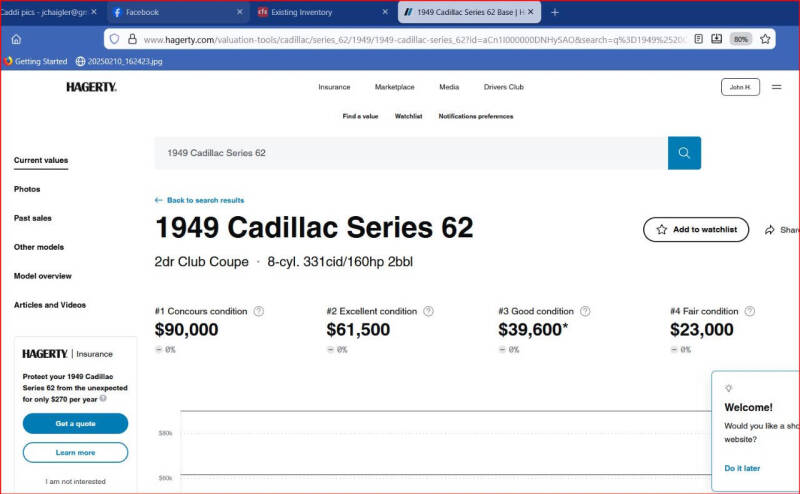Click the info icon beside Concours condition
800x494 pixels.
click(x=259, y=311)
